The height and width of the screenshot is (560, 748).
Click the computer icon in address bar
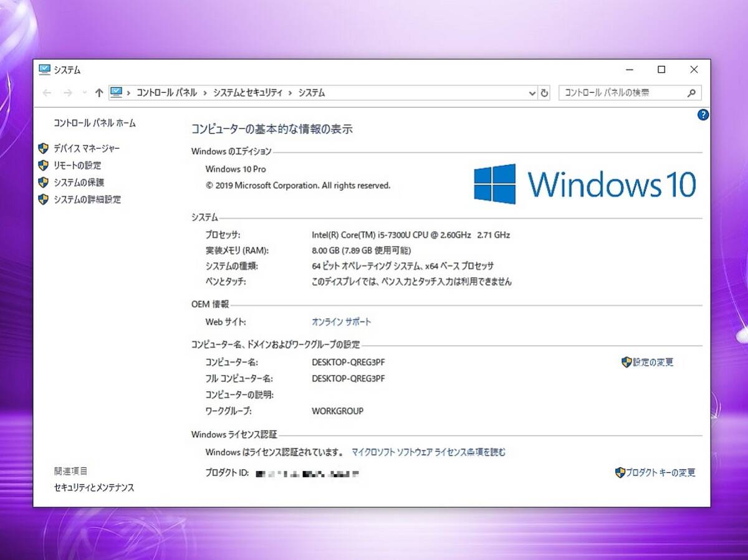117,92
